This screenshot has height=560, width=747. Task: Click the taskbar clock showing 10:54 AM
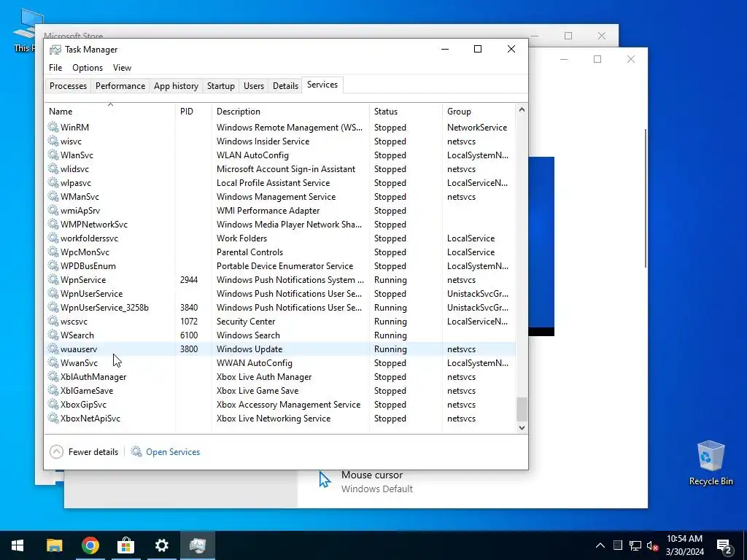[x=684, y=539]
